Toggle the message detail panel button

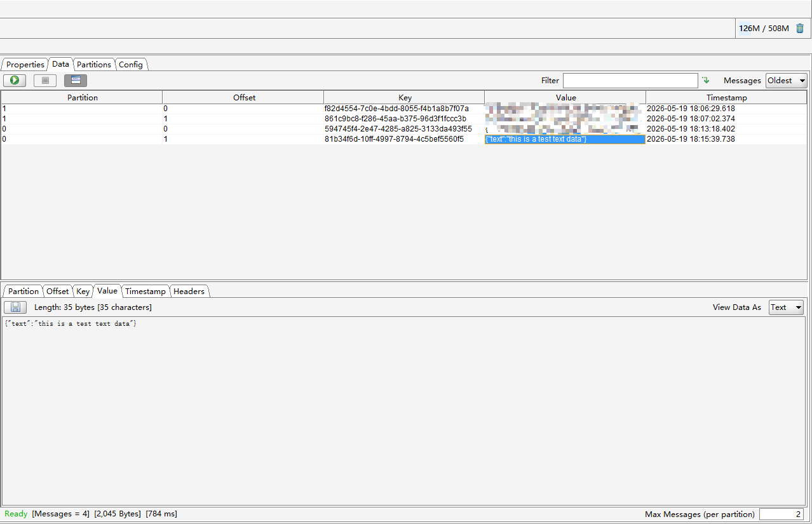[76, 81]
